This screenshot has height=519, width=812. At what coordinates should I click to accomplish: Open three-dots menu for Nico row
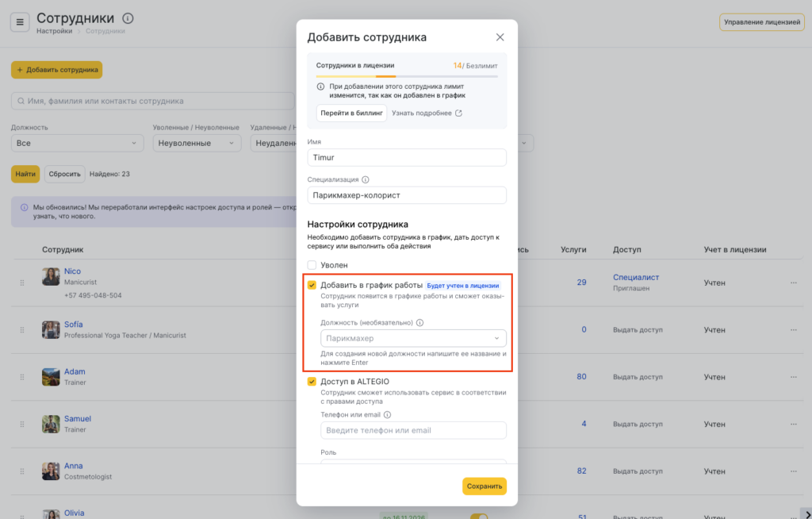[793, 283]
